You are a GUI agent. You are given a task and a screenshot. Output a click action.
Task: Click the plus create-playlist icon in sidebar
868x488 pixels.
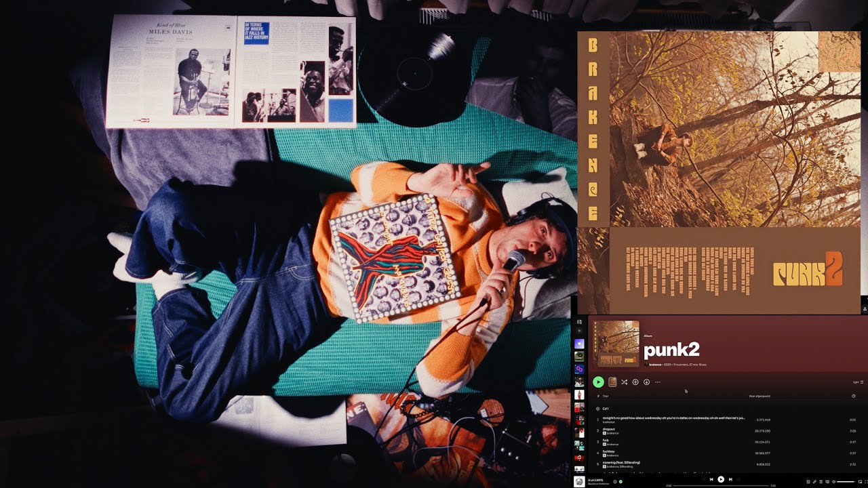pyautogui.click(x=579, y=331)
